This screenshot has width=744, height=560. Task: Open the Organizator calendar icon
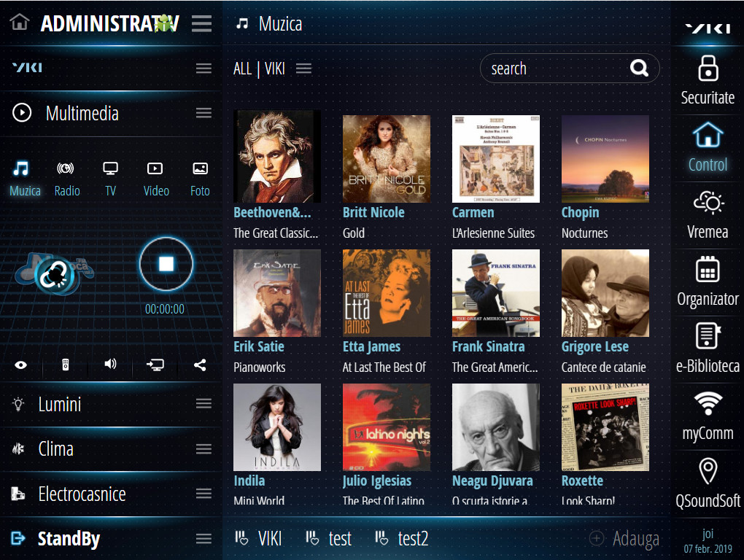707,281
